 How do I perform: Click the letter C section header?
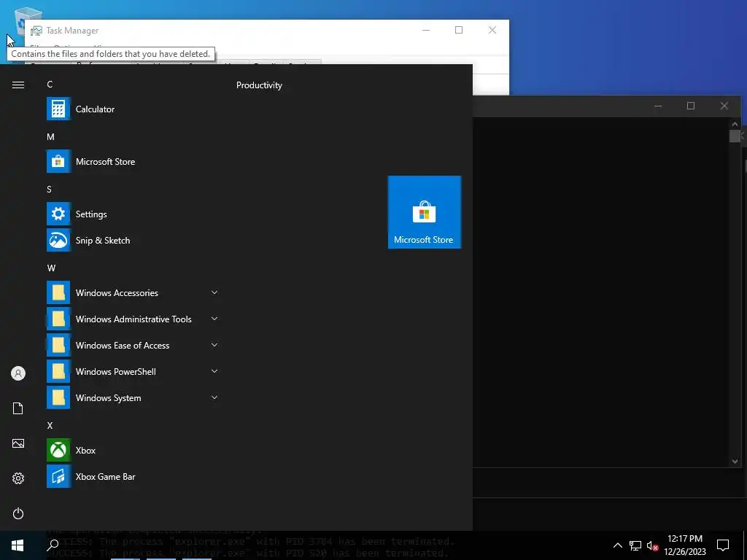(50, 85)
